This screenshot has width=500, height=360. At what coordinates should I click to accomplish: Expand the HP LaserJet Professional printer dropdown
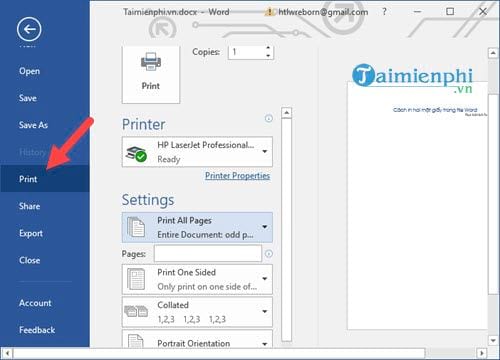(197, 152)
